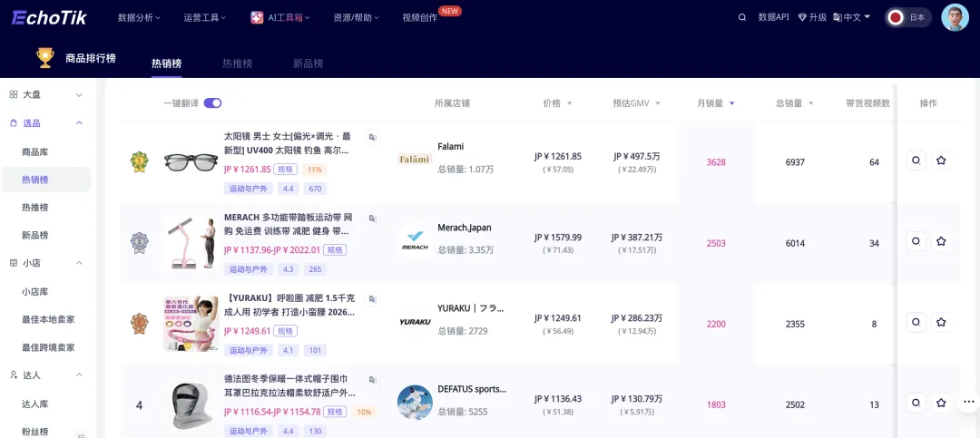The height and width of the screenshot is (438, 980).
Task: Open details search icon for YURAKU row
Action: 916,323
